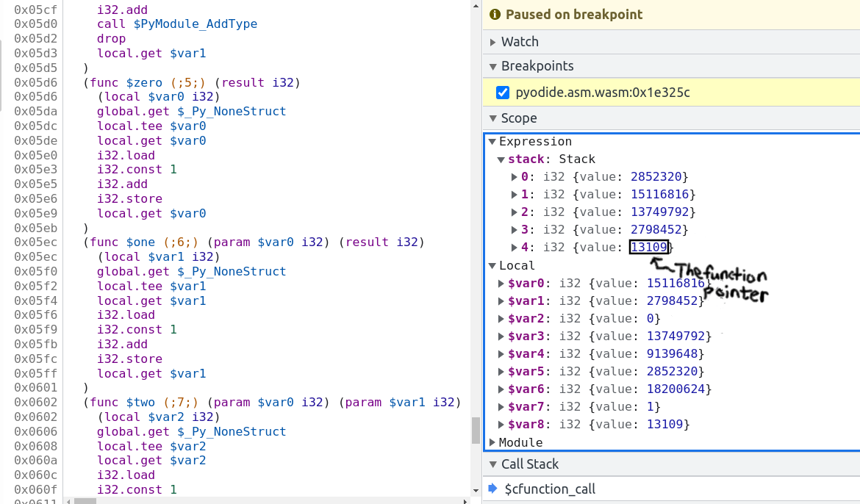860x504 pixels.
Task: Click the pyodide.asm.wasm:0x1e325c breakpoint label
Action: [603, 92]
